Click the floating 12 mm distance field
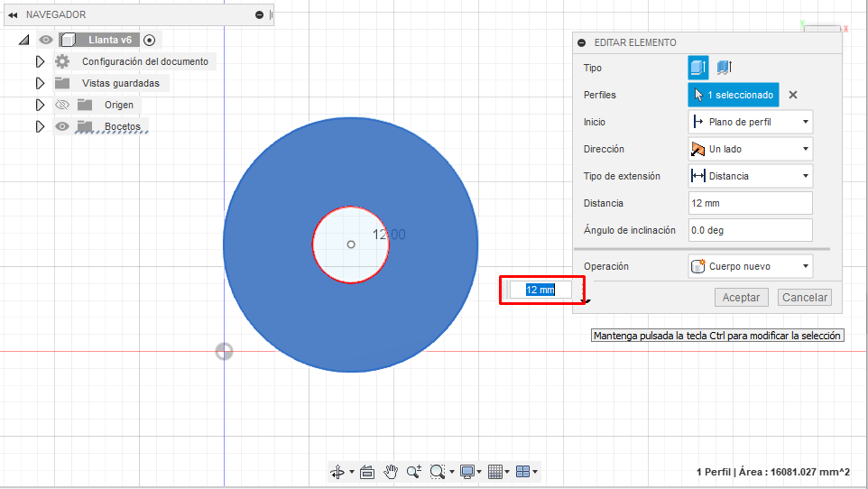Viewport: 868px width, 489px height. [540, 290]
